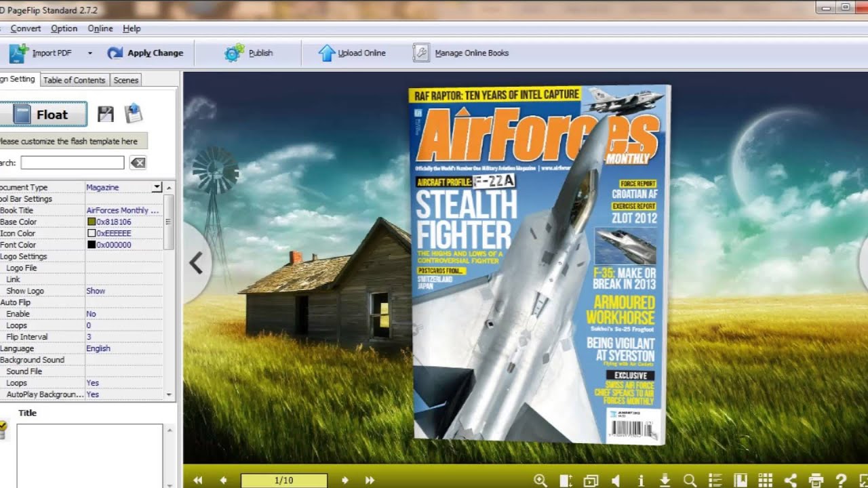Click the download arrow icon

665,481
